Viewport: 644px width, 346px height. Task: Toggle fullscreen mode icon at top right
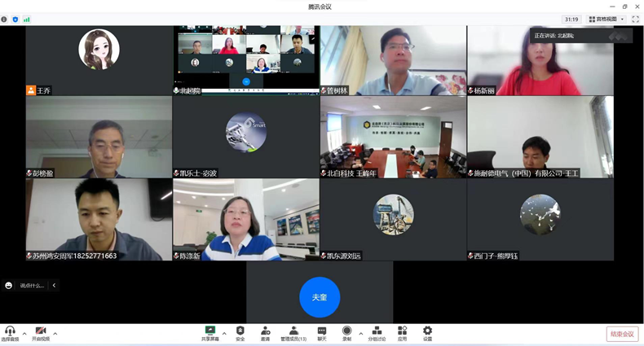tap(635, 20)
